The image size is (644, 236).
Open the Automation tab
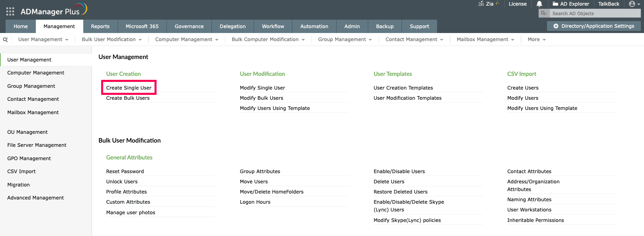coord(314,26)
